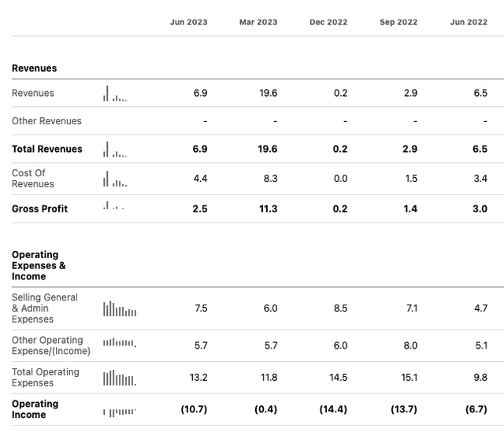This screenshot has width=504, height=432.
Task: Open the Operating Income row label
Action: tap(35, 409)
